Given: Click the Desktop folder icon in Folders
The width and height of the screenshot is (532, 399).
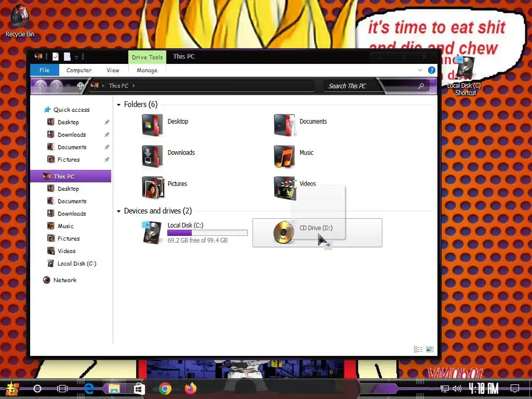Looking at the screenshot, I should 152,125.
